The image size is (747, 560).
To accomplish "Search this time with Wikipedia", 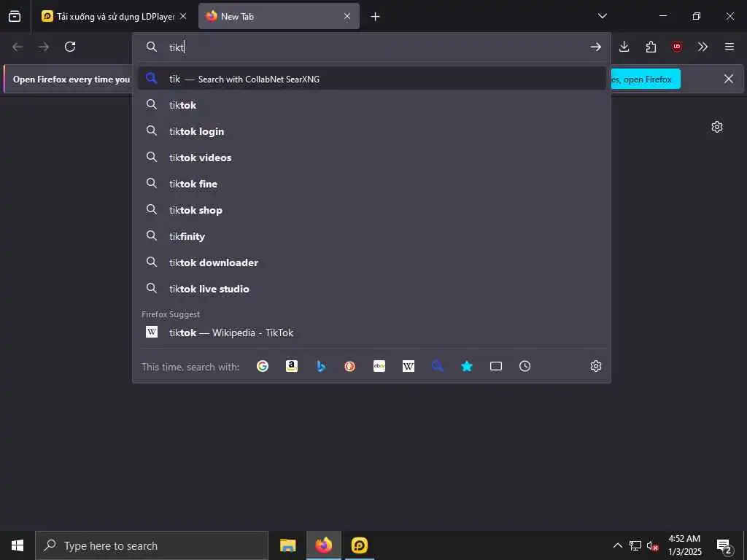I will click(x=409, y=366).
